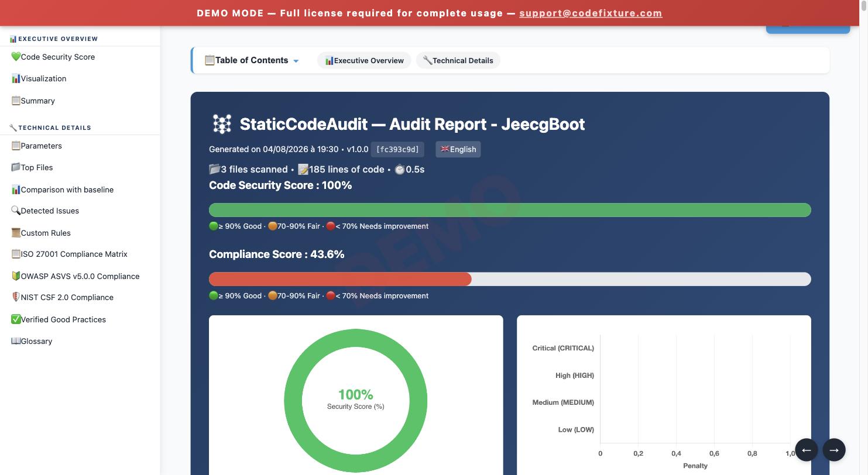Click the clipboard icon next to Summary
Screen dimensions: 868x475
click(16, 101)
